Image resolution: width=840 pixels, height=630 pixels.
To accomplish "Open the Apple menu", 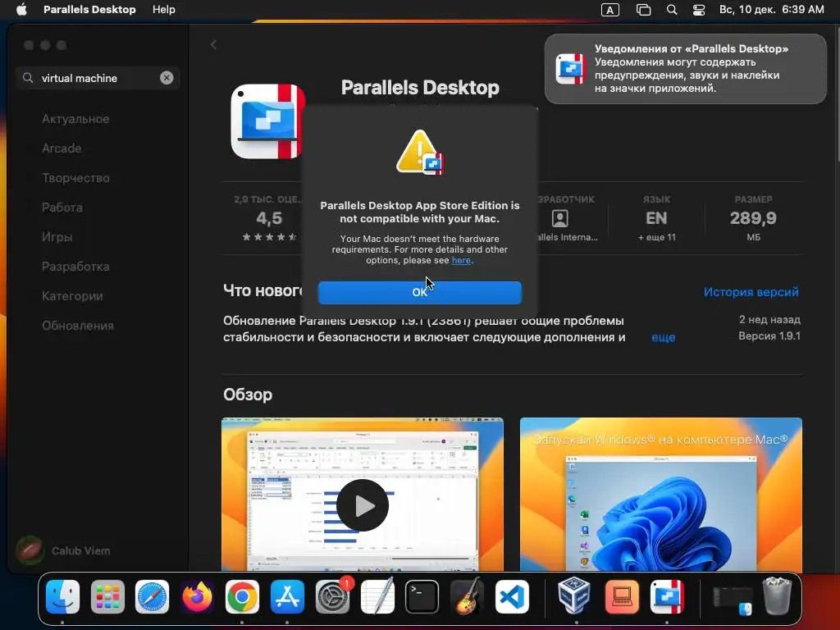I will (21, 10).
